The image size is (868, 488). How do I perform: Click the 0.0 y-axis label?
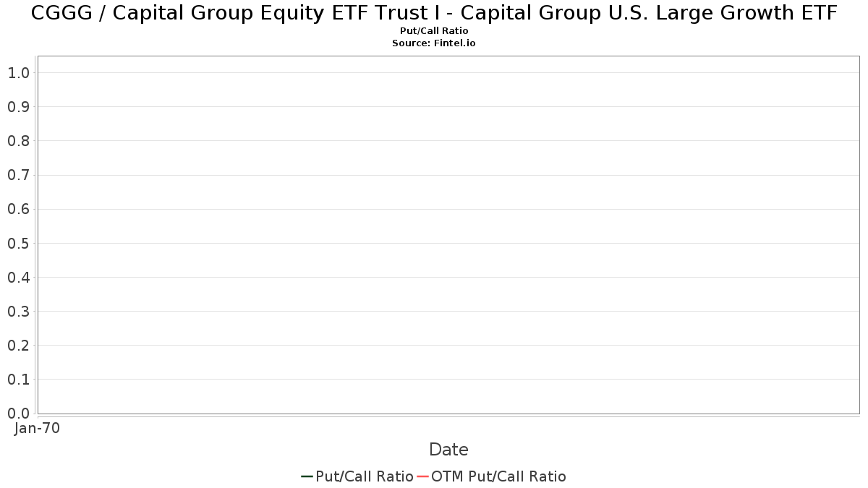[x=18, y=413]
